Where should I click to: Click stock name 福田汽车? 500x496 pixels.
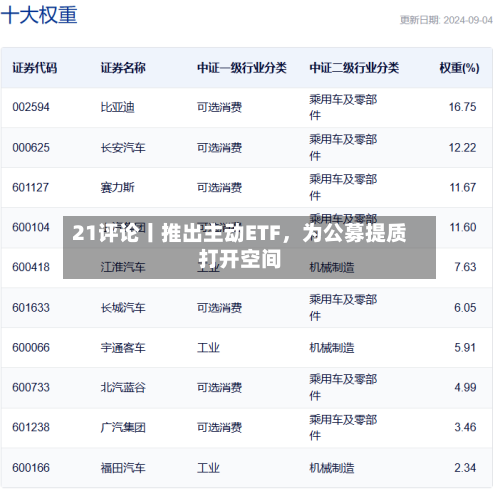123,468
